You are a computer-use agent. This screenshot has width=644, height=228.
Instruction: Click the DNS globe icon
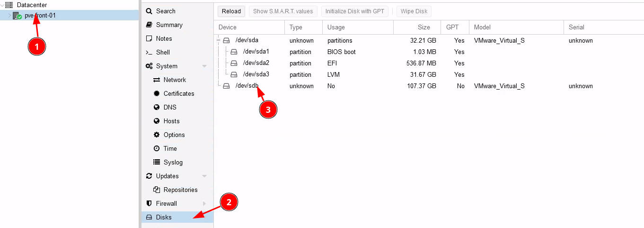coord(157,107)
